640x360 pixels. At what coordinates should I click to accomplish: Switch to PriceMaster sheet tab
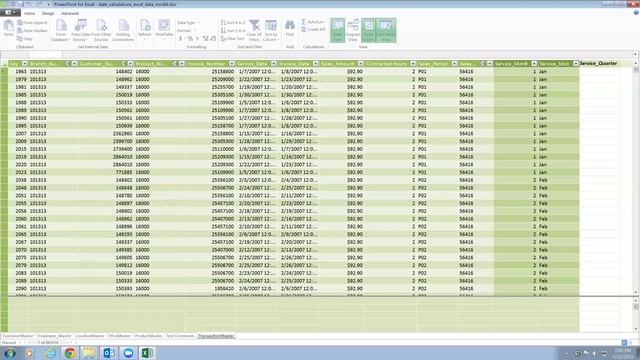pos(120,336)
